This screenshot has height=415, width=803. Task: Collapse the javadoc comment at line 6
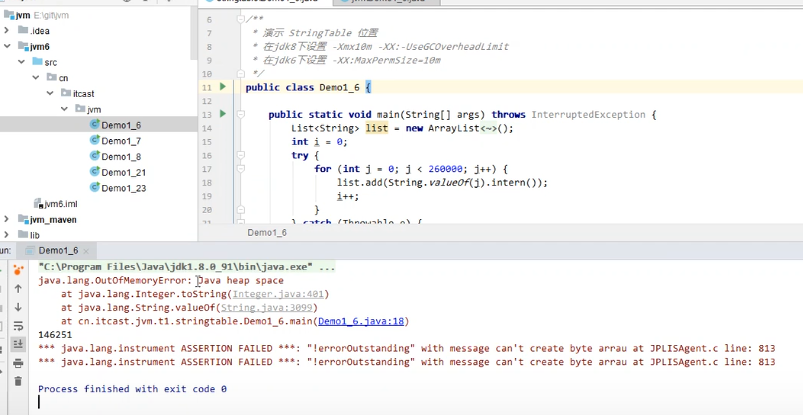coord(241,19)
